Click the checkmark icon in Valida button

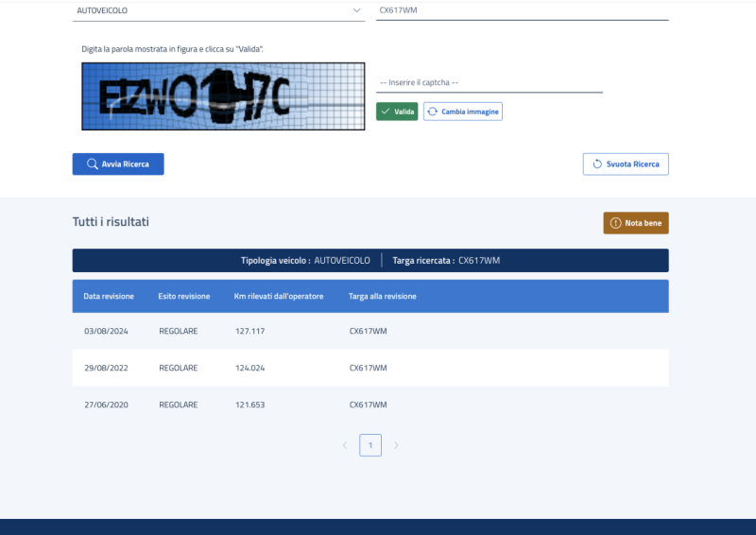tap(386, 112)
